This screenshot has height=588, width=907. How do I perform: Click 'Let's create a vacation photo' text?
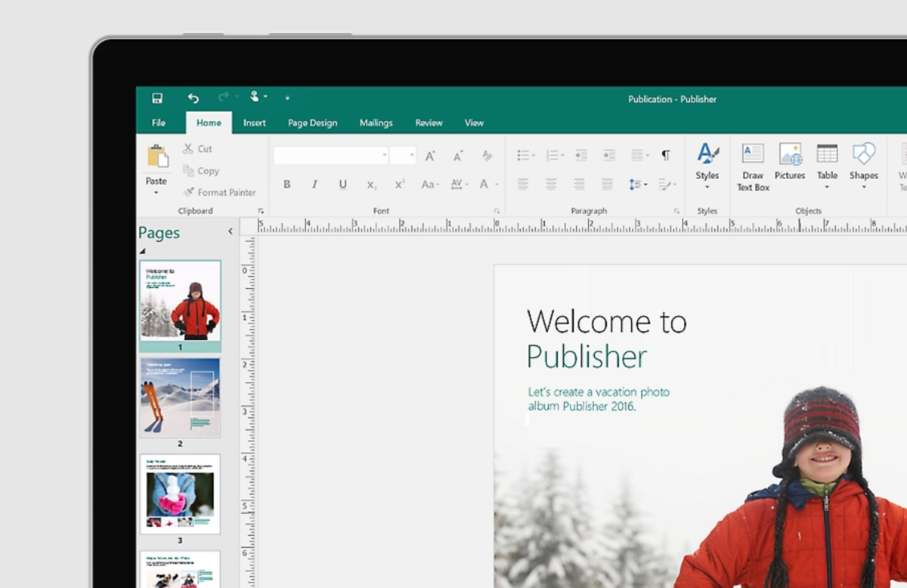point(599,392)
